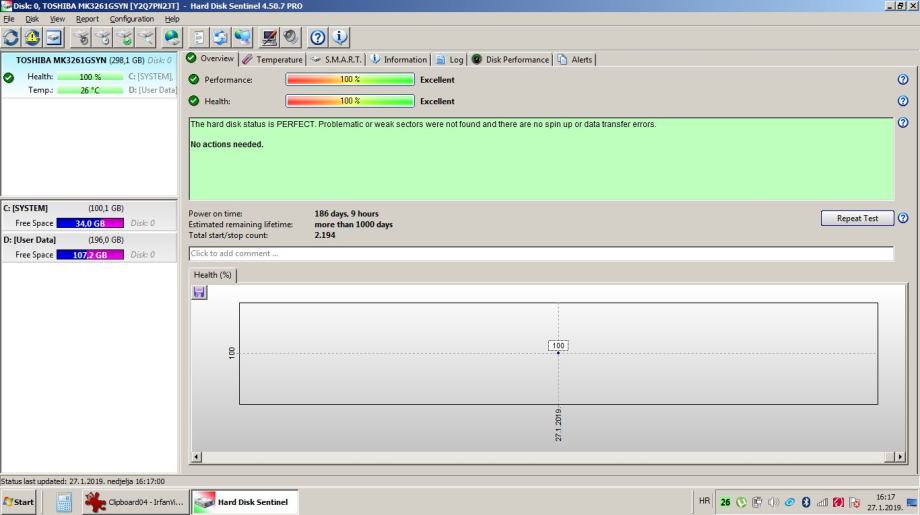Click the green uTorrent tray icon
This screenshot has width=920, height=515.
[x=741, y=502]
